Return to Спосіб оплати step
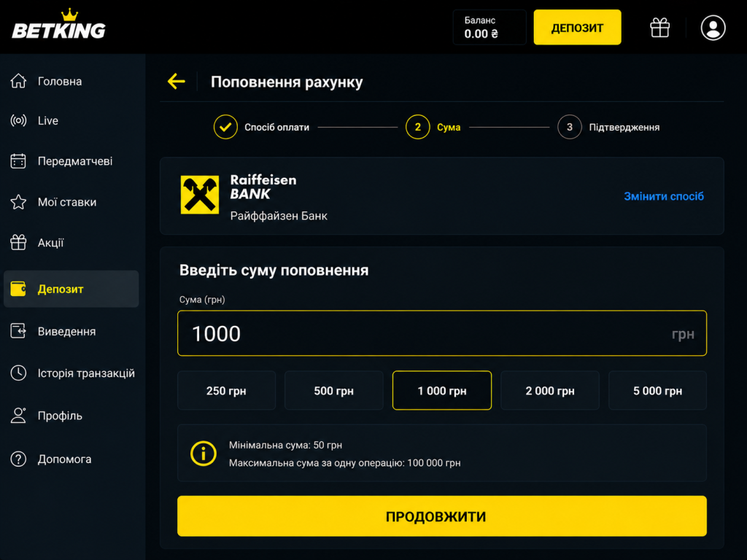Viewport: 747px width, 560px height. 262,127
